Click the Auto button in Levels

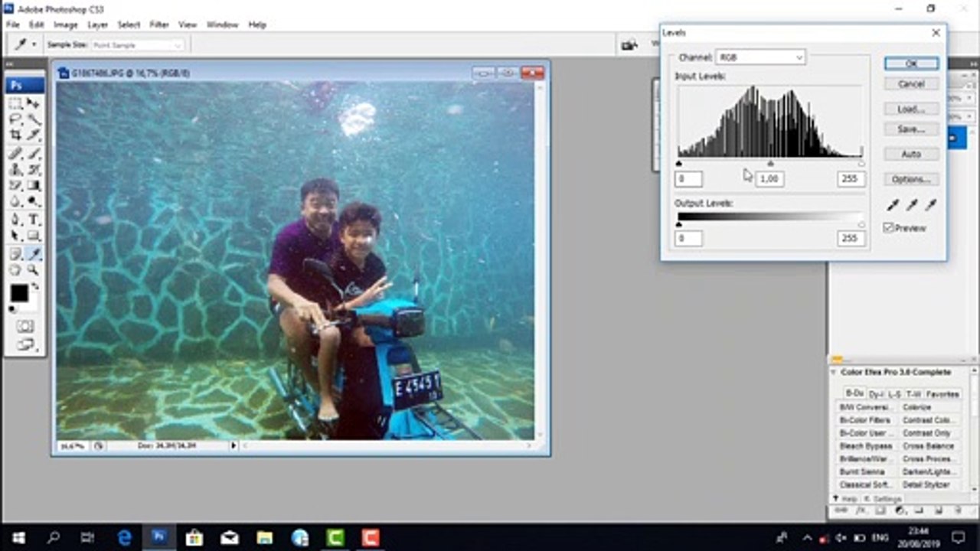(911, 154)
